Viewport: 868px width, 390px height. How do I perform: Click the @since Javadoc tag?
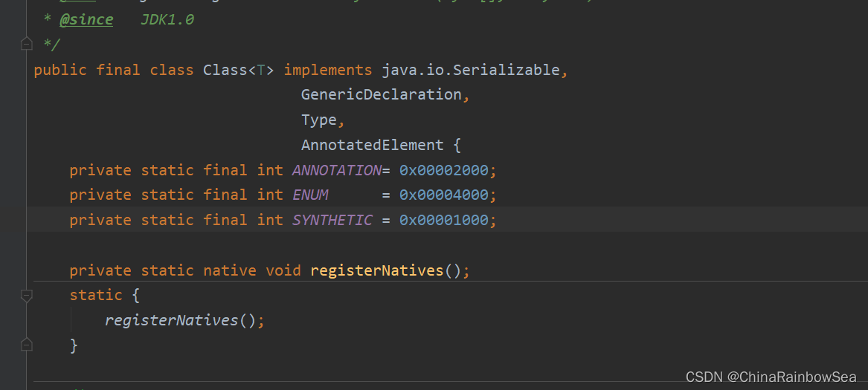[86, 21]
